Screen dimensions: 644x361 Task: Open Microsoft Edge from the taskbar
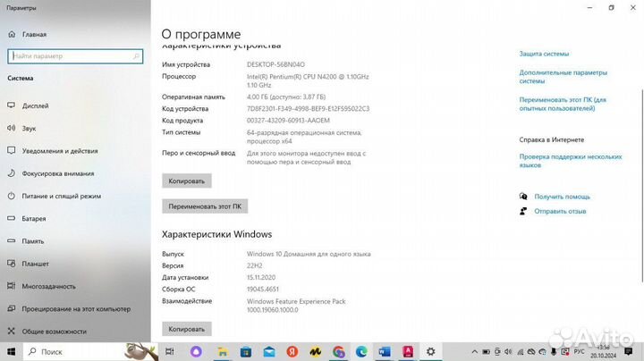click(361, 351)
